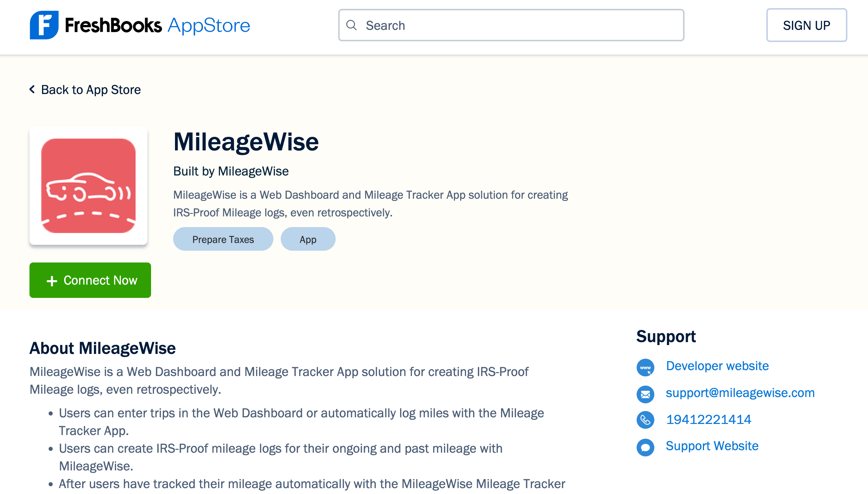The image size is (868, 494).
Task: Click the www globe icon in Support
Action: pos(645,367)
